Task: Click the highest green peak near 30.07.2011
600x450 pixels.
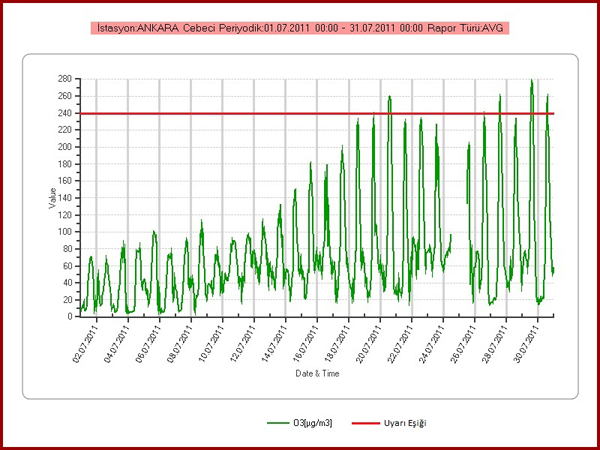Action: click(x=532, y=82)
